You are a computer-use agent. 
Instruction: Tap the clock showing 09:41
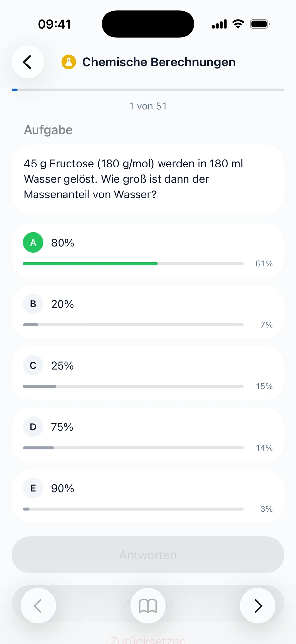pyautogui.click(x=55, y=24)
